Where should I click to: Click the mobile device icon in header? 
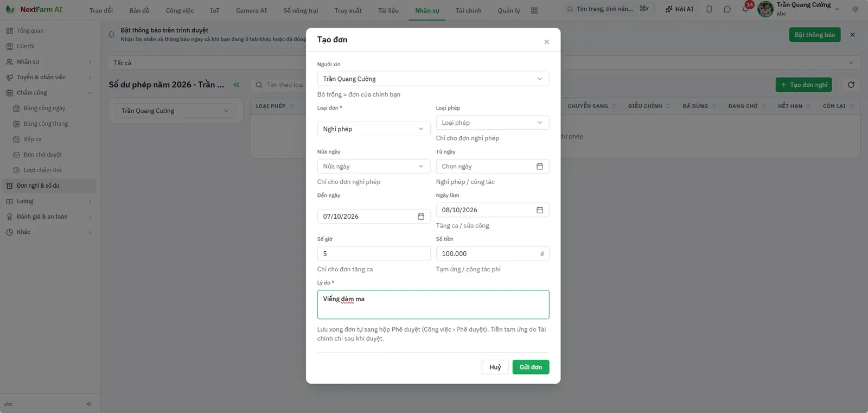(709, 9)
